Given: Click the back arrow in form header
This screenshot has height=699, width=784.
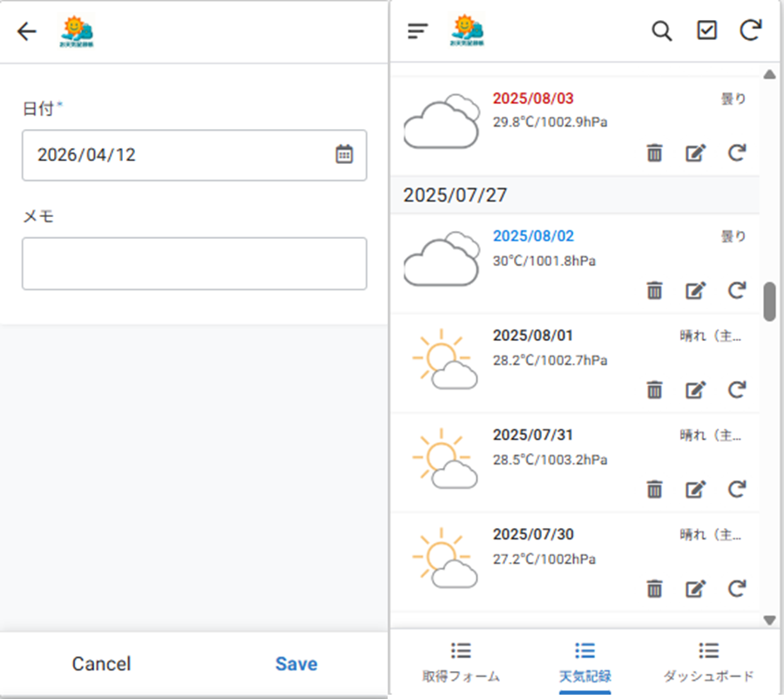Looking at the screenshot, I should tap(27, 32).
